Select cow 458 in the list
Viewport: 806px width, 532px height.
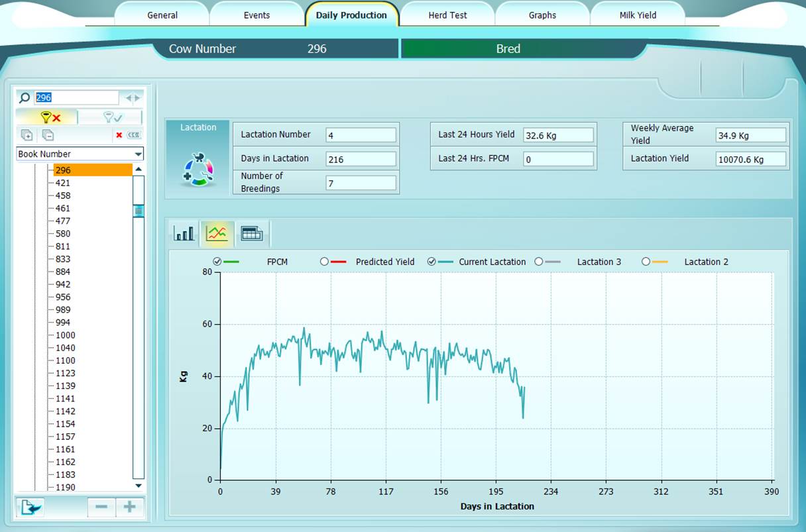pos(63,195)
